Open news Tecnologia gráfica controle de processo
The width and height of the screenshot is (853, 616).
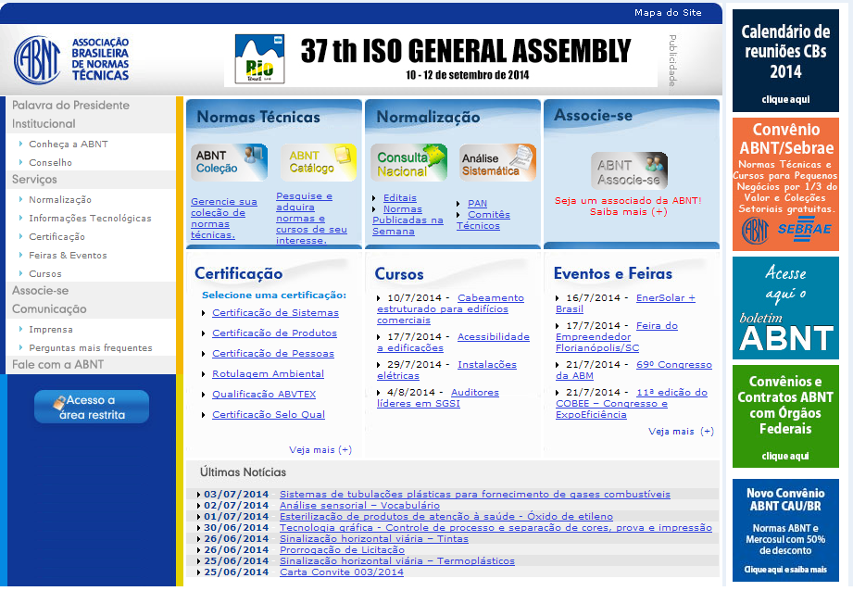[495, 528]
